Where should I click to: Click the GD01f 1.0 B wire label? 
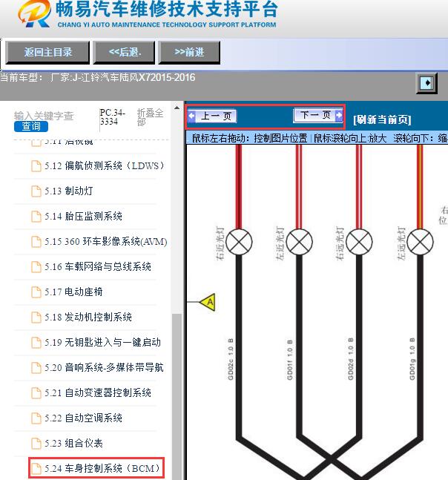click(x=290, y=359)
